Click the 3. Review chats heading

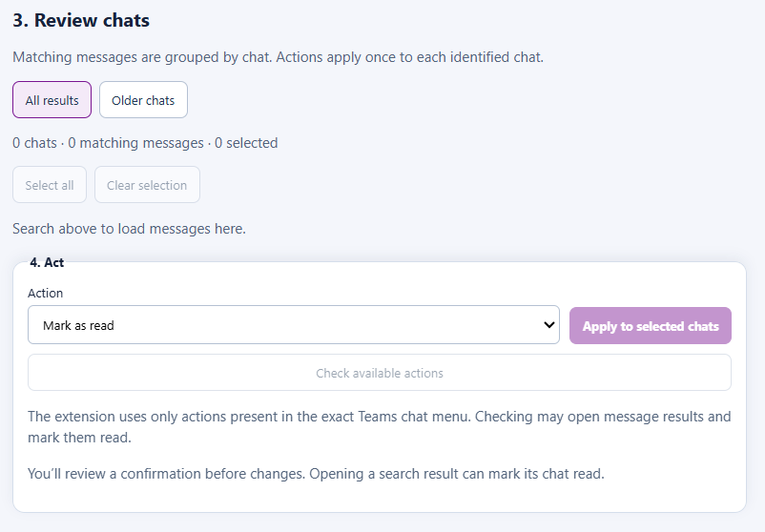click(81, 20)
